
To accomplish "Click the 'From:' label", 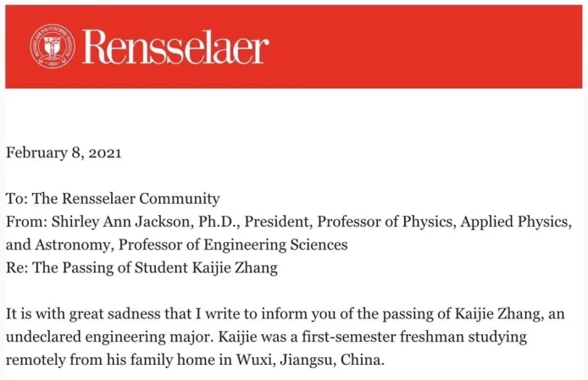I will point(26,222).
